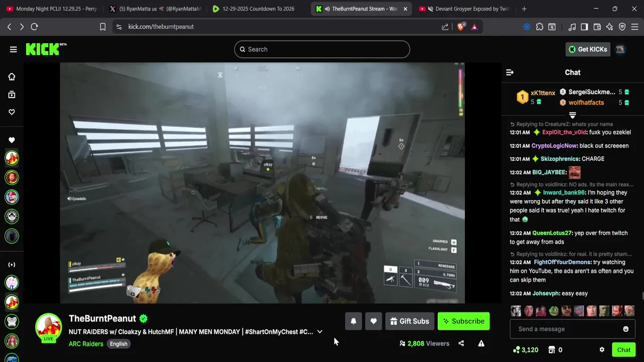The image size is (644, 362).
Task: Send message with Chat button
Action: pos(623,350)
